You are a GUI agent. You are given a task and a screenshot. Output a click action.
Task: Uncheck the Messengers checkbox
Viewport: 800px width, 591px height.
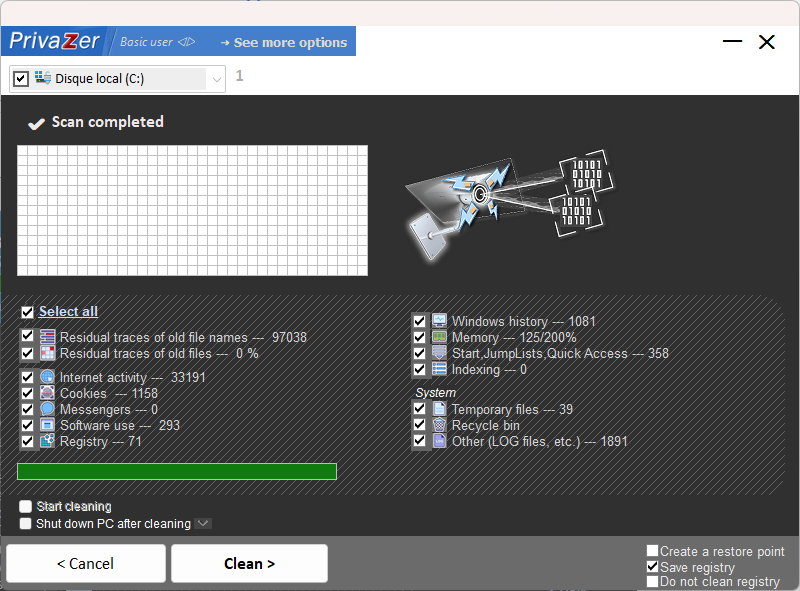28,409
